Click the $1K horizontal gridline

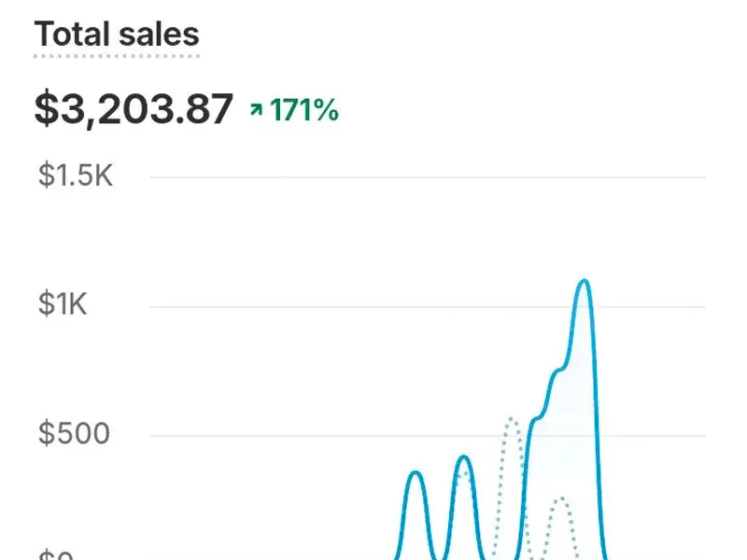click(x=280, y=306)
